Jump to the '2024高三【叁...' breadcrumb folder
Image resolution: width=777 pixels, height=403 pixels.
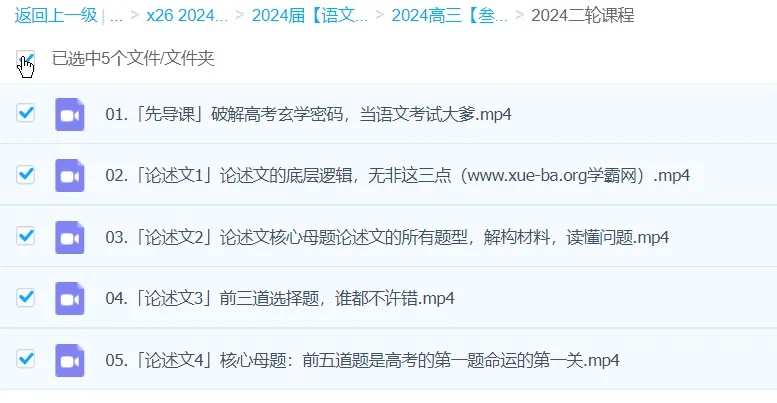[x=449, y=16]
